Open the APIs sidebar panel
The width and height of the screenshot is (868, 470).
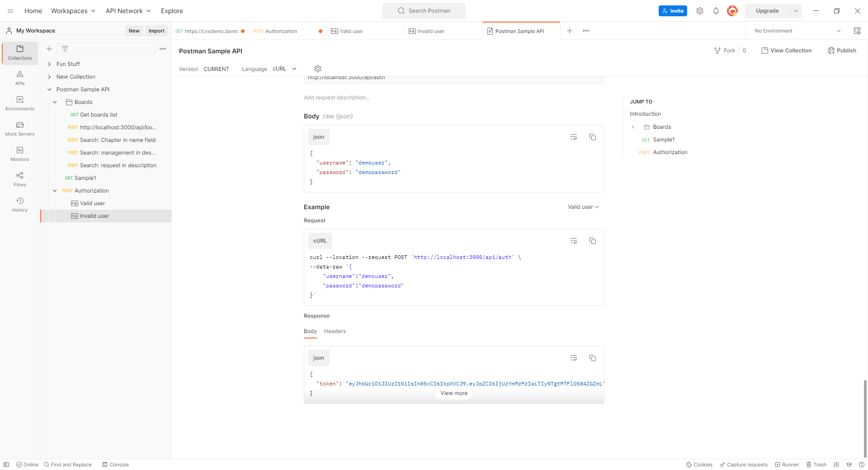(20, 78)
